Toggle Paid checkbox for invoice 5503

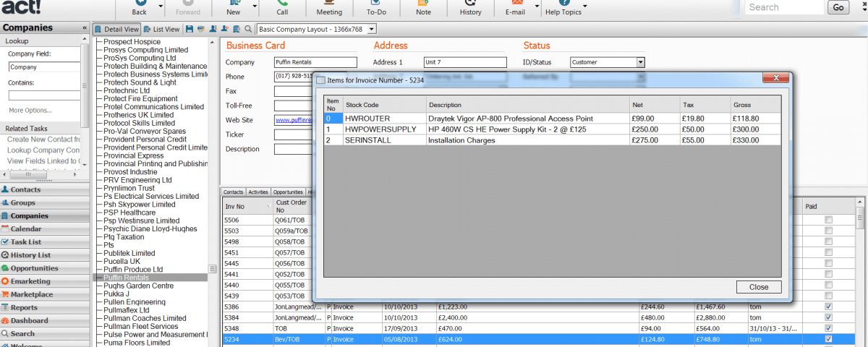coord(828,231)
